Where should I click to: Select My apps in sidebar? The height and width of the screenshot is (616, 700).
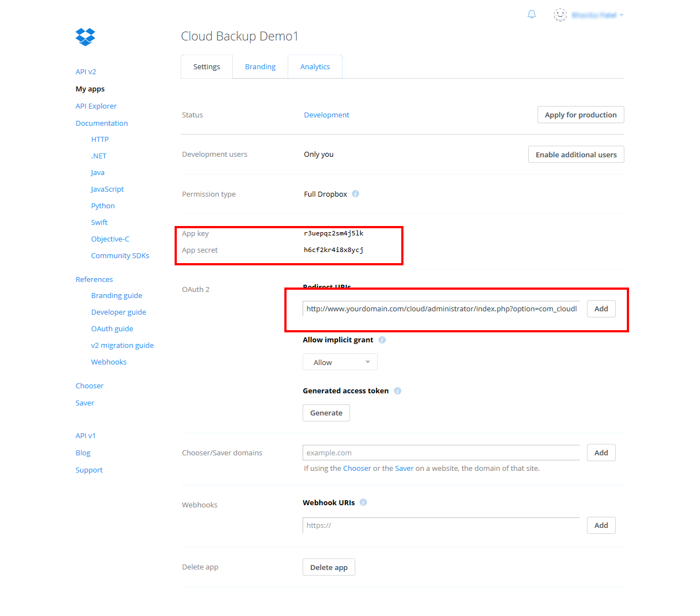point(90,89)
